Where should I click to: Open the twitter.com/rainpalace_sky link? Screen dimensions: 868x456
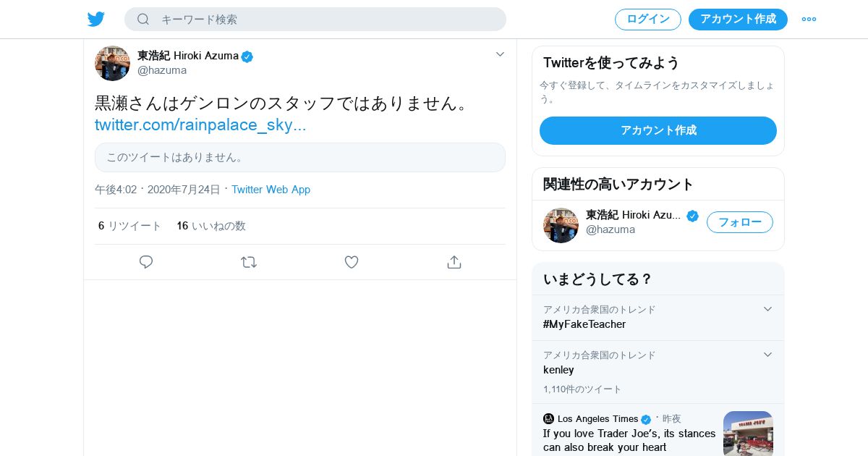pyautogui.click(x=200, y=124)
